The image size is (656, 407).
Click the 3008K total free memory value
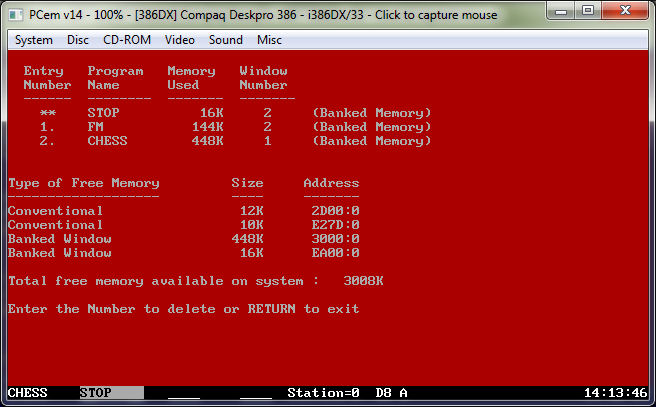click(364, 281)
